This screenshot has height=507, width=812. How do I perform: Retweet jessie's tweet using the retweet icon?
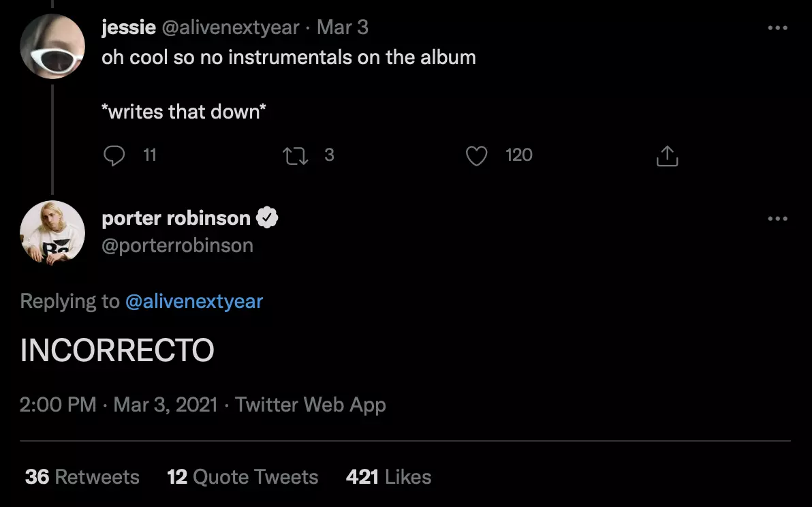(x=296, y=156)
